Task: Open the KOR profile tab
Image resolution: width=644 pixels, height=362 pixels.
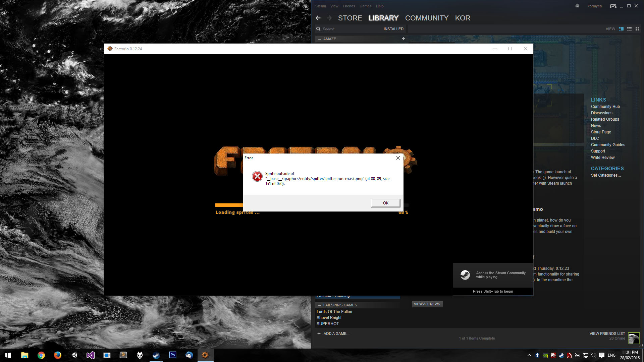Action: pyautogui.click(x=463, y=18)
